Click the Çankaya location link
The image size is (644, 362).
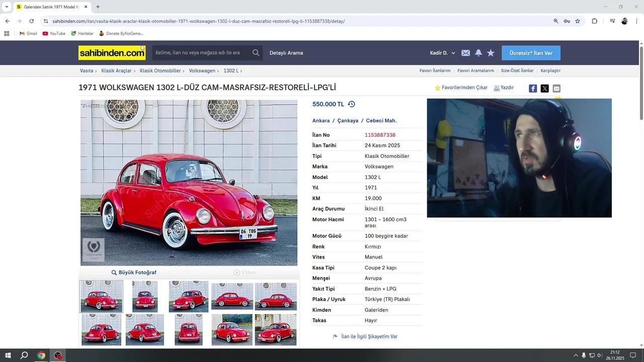[348, 121]
